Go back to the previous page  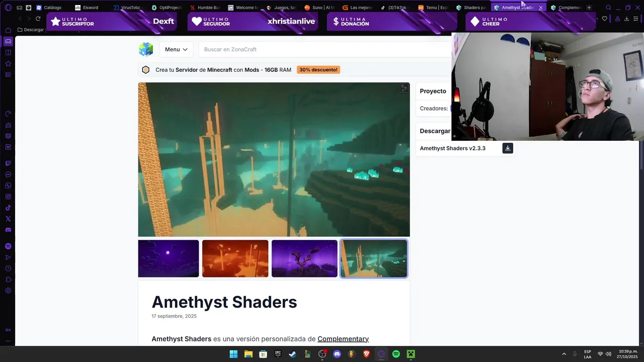(20, 19)
